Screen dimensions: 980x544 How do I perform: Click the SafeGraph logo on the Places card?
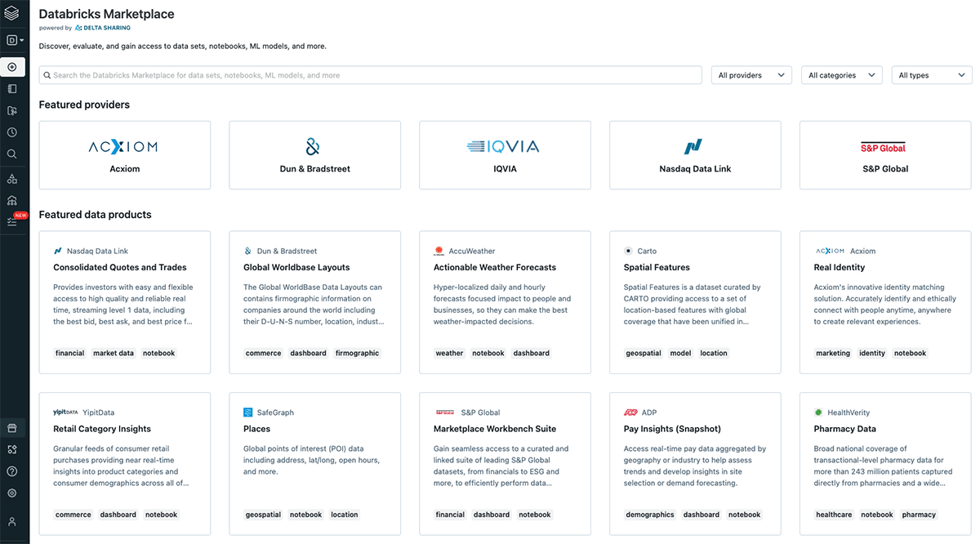[x=248, y=412]
